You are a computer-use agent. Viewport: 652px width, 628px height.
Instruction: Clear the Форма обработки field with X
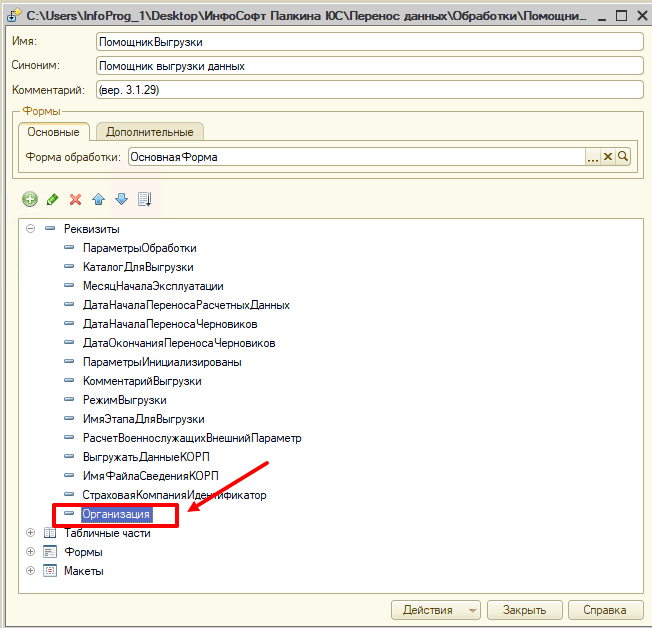click(x=607, y=157)
